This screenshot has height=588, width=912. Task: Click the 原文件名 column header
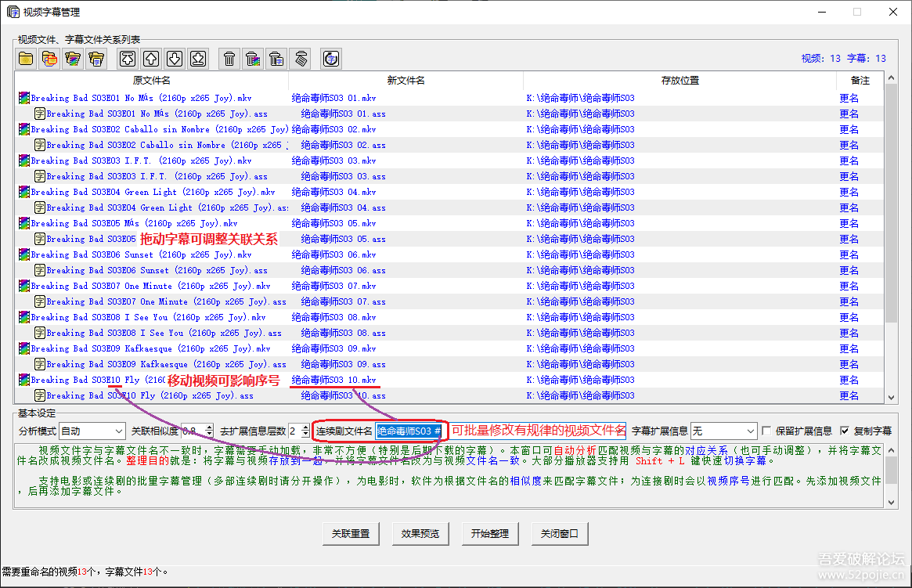click(151, 81)
